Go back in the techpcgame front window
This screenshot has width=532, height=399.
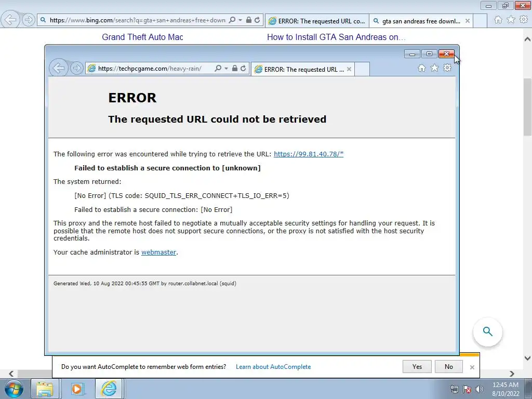click(x=58, y=68)
